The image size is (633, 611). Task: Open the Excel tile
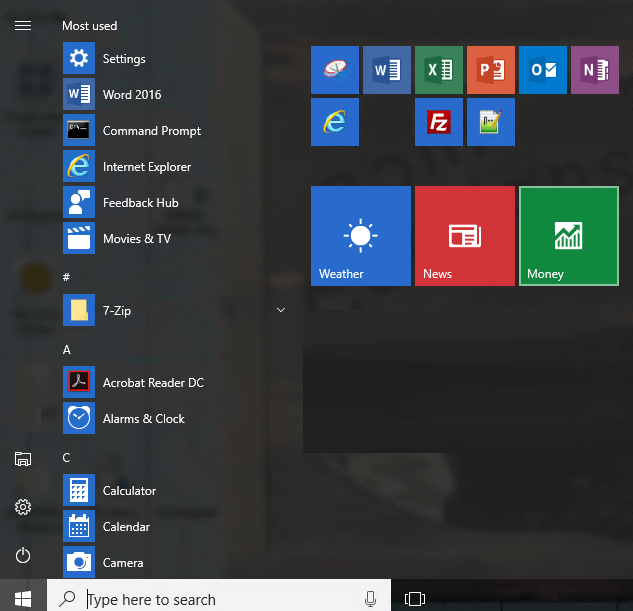point(439,70)
